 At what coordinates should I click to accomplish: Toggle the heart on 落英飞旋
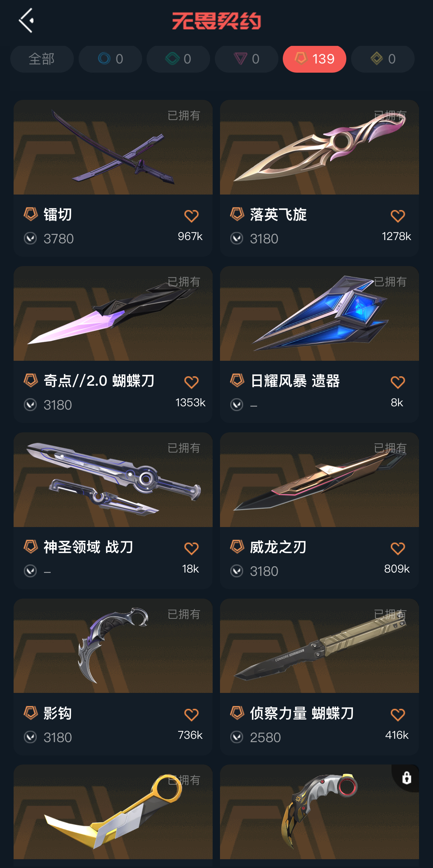(x=398, y=216)
